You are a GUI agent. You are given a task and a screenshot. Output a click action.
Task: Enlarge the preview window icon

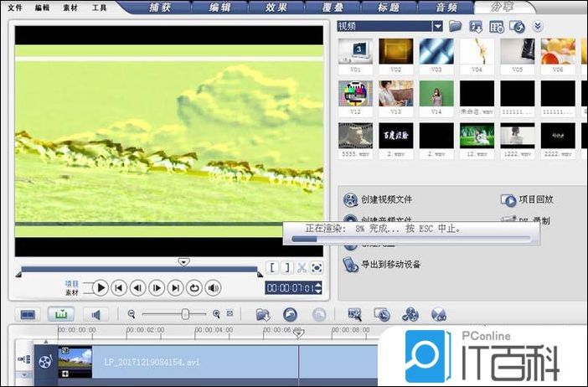(x=317, y=268)
